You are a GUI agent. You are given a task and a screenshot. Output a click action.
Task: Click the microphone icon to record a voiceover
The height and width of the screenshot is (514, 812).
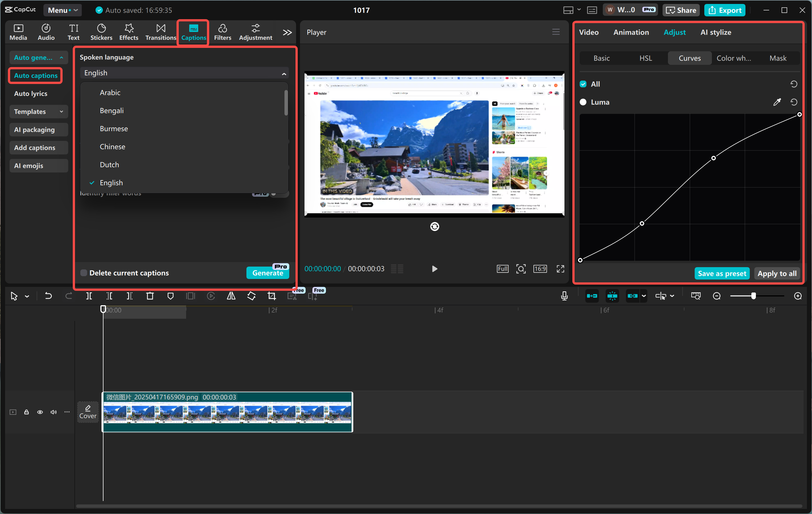pyautogui.click(x=564, y=296)
